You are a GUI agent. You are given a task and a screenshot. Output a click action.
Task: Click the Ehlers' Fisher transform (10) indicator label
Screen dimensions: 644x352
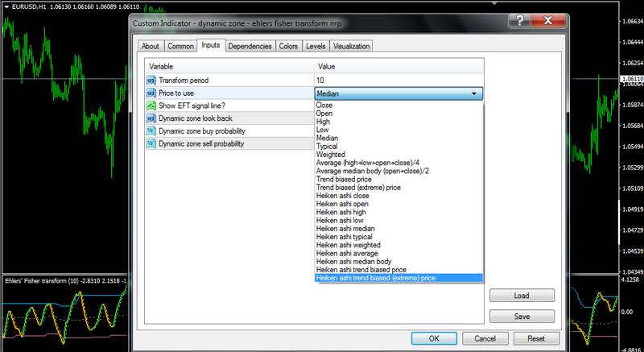coord(66,281)
